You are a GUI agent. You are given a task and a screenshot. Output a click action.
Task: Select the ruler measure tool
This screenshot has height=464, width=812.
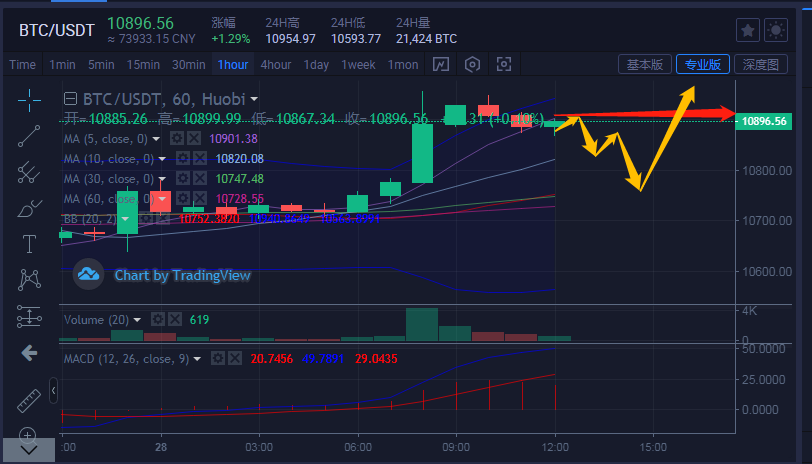point(29,401)
